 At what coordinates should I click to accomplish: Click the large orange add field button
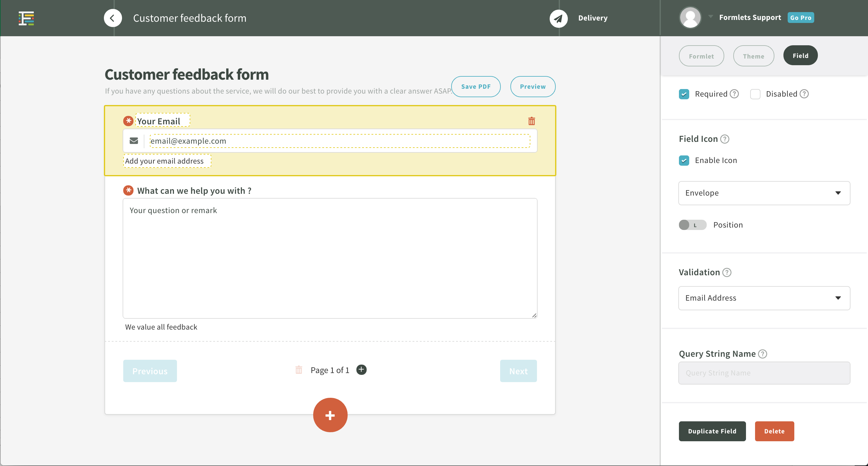330,415
